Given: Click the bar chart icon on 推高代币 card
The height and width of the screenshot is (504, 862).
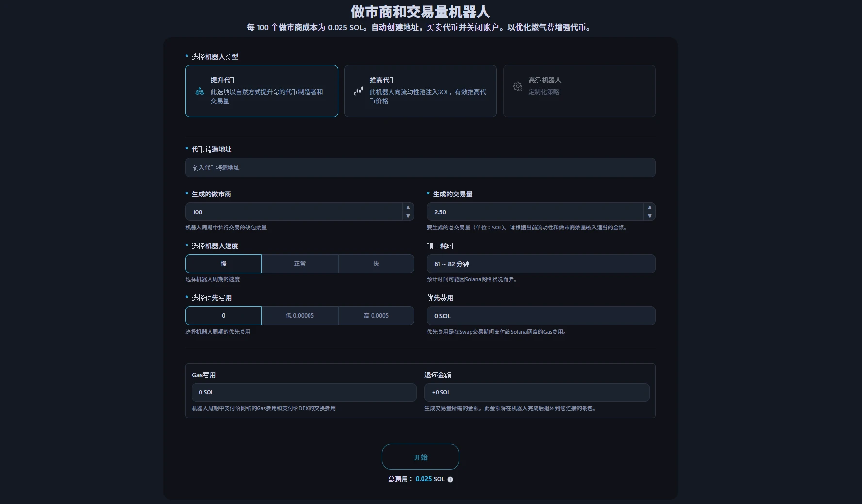Looking at the screenshot, I should (x=358, y=91).
